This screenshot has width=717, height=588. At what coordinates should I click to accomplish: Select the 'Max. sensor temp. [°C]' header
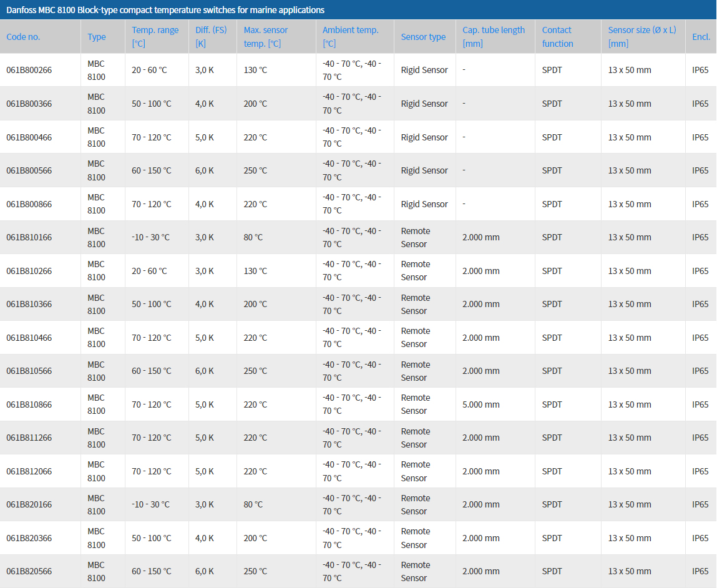[266, 37]
